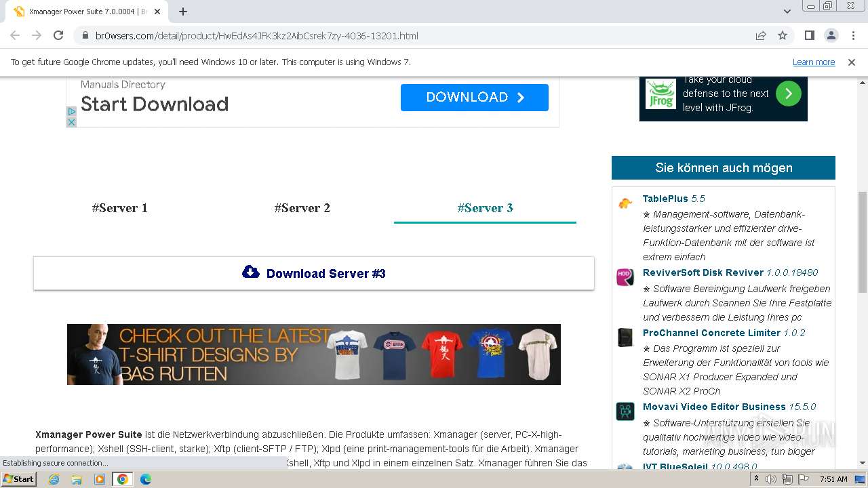868x488 pixels.
Task: Open the browser side panel
Action: [809, 35]
